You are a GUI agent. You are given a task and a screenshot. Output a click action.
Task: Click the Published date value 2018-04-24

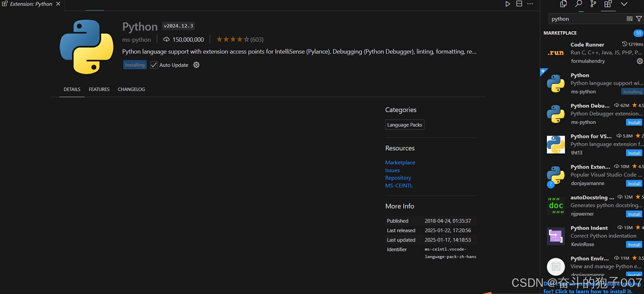[448, 221]
